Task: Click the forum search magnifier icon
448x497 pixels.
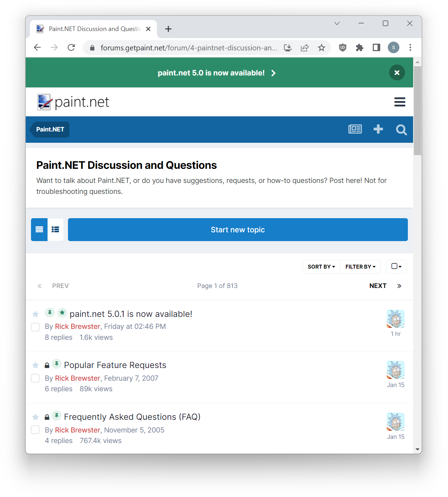Action: pyautogui.click(x=401, y=129)
